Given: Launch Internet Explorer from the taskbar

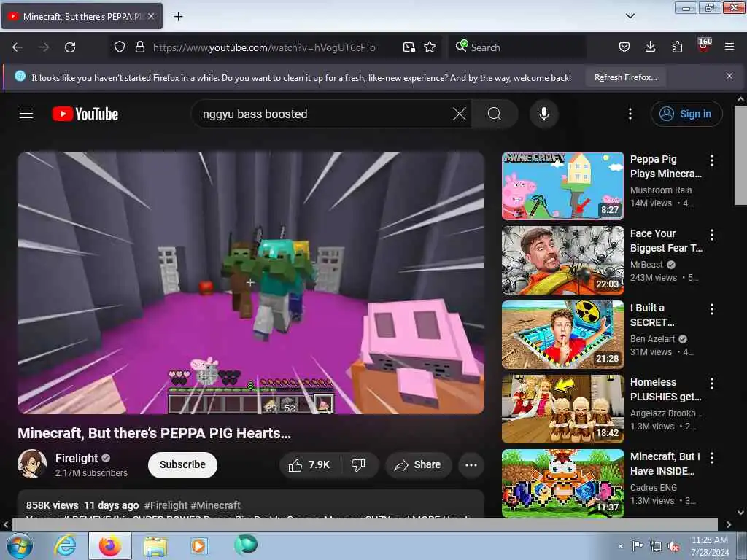Looking at the screenshot, I should coord(65,545).
